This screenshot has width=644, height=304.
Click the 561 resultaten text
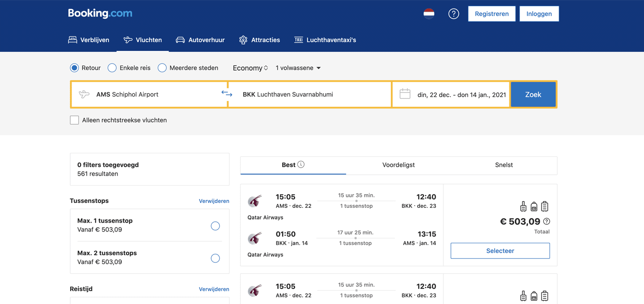pos(97,174)
